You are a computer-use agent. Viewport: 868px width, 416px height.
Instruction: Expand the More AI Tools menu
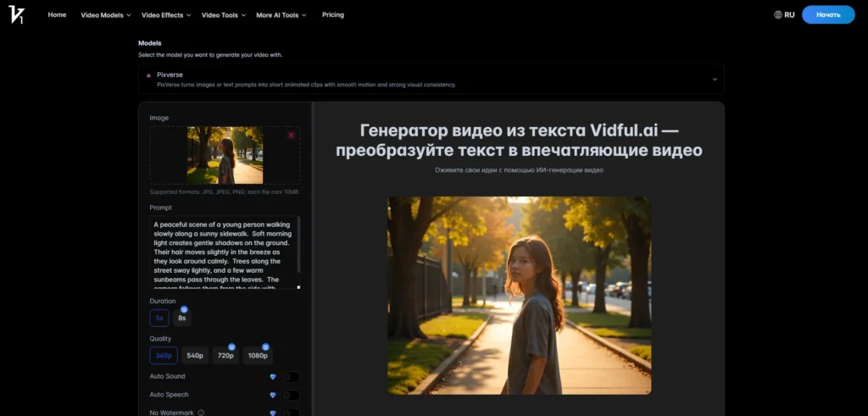pyautogui.click(x=281, y=15)
